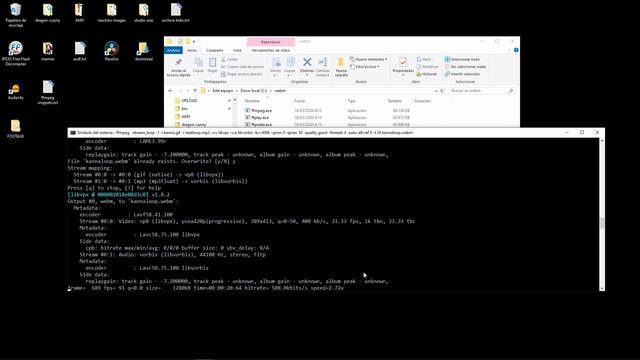The height and width of the screenshot is (360, 640).
Task: Click the command prompt scrollbar down arrow
Action: click(602, 288)
